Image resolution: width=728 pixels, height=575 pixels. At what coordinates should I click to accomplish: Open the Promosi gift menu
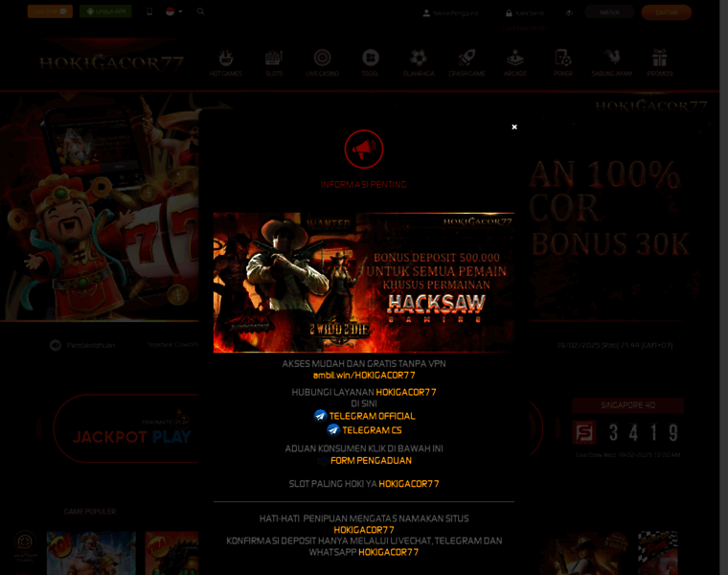660,62
